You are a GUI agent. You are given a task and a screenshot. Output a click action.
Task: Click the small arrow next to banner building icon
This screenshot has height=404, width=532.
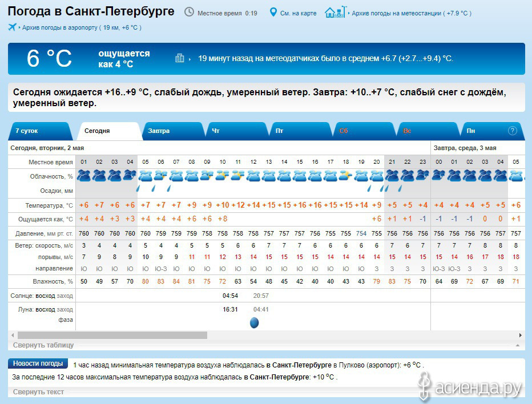pyautogui.click(x=190, y=59)
